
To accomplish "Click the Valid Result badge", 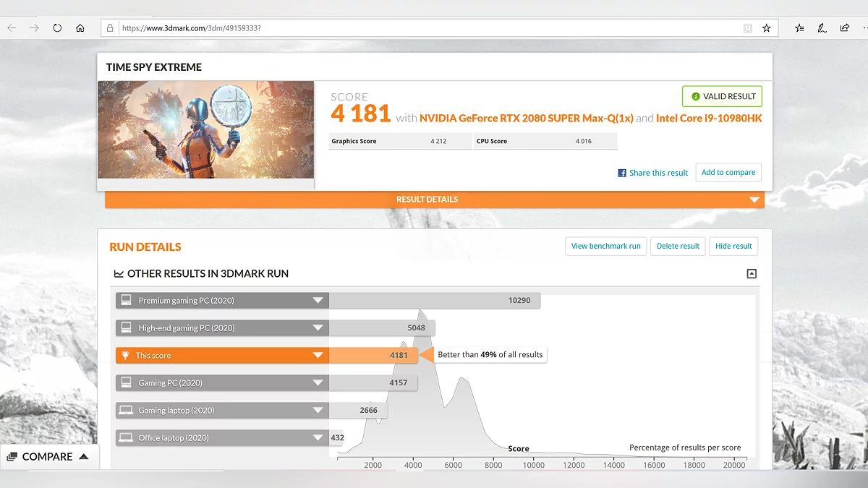I will (723, 96).
